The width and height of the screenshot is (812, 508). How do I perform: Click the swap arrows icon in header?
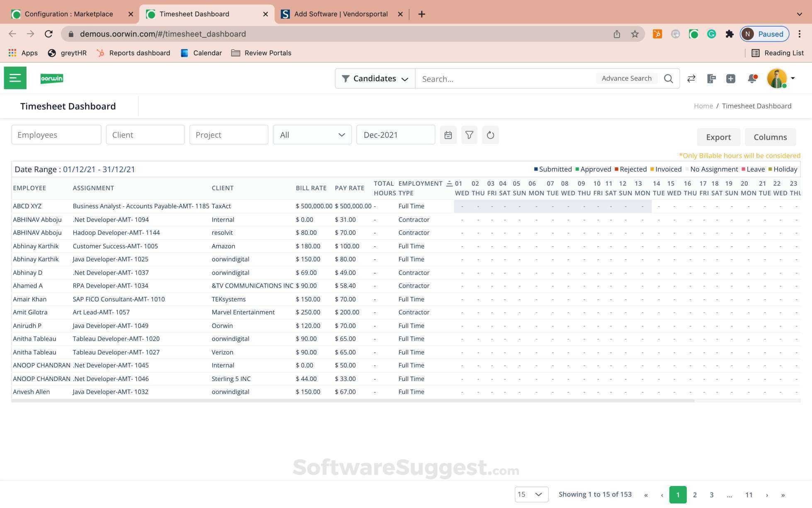(691, 78)
